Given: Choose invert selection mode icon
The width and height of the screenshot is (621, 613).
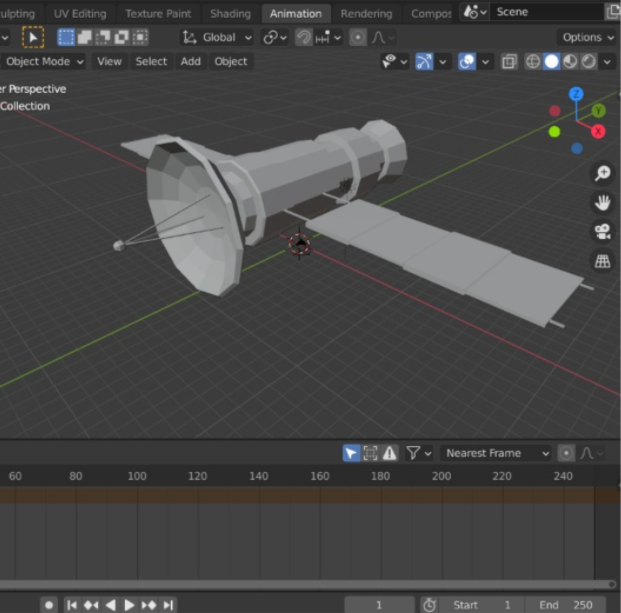Looking at the screenshot, I should coord(122,38).
